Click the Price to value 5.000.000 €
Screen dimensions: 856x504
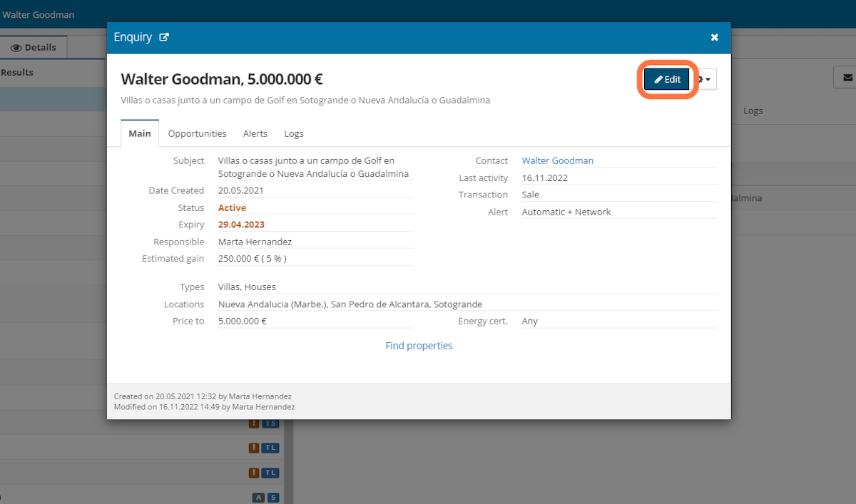click(x=242, y=321)
